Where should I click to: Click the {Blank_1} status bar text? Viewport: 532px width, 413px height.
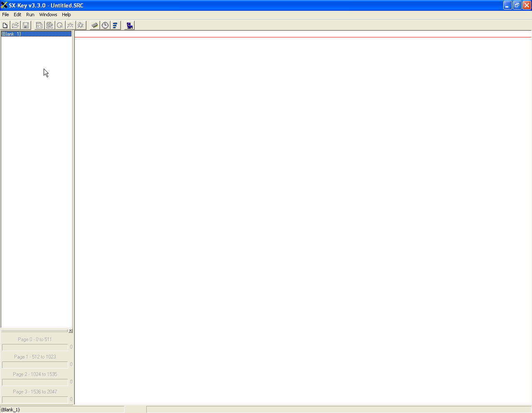tap(10, 410)
